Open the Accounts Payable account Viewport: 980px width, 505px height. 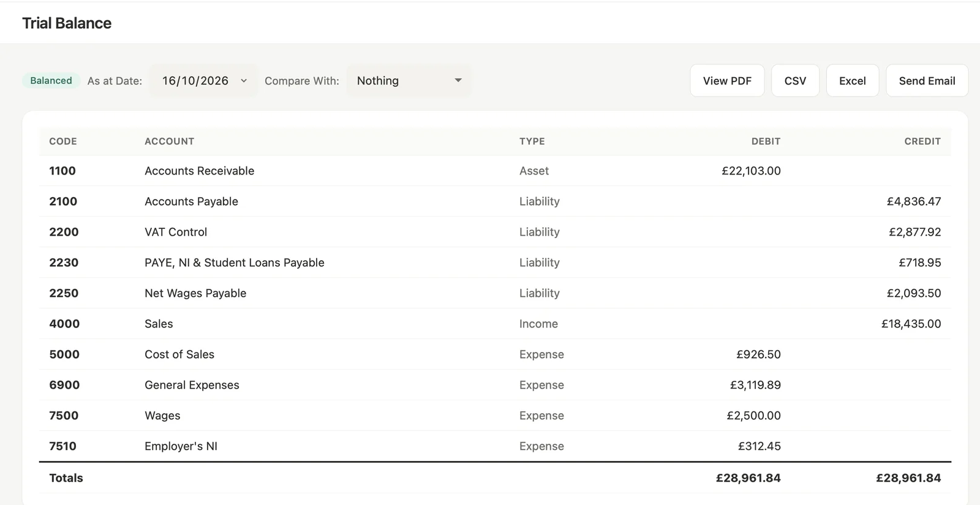pyautogui.click(x=191, y=201)
